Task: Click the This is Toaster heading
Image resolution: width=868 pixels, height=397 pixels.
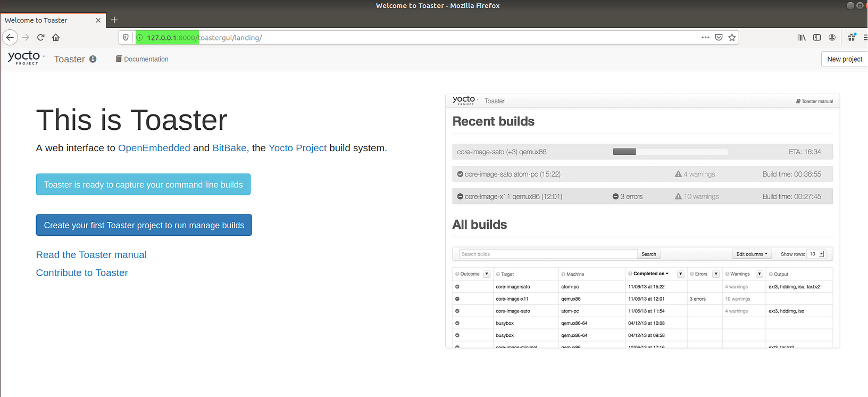Action: 132,120
